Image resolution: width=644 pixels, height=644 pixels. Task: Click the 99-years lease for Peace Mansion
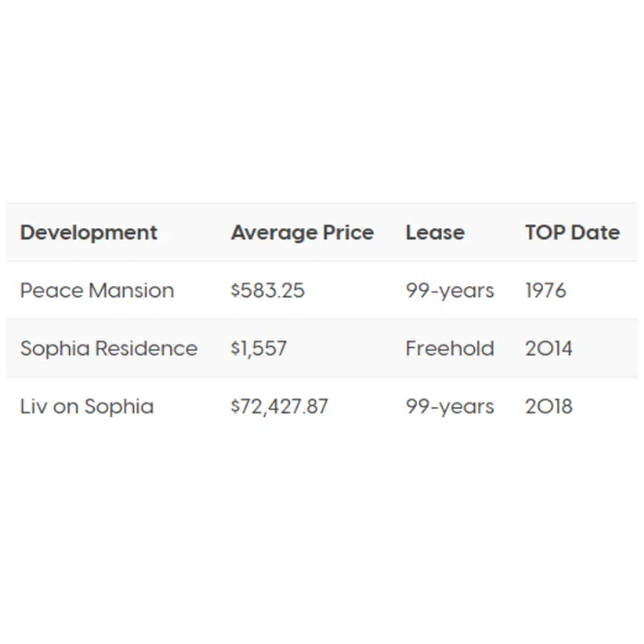coord(449,291)
